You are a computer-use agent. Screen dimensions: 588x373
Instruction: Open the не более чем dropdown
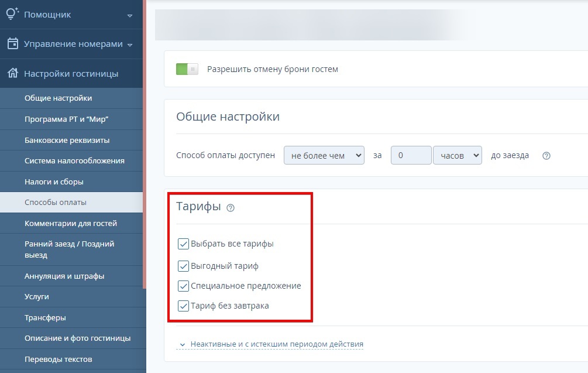click(x=324, y=155)
